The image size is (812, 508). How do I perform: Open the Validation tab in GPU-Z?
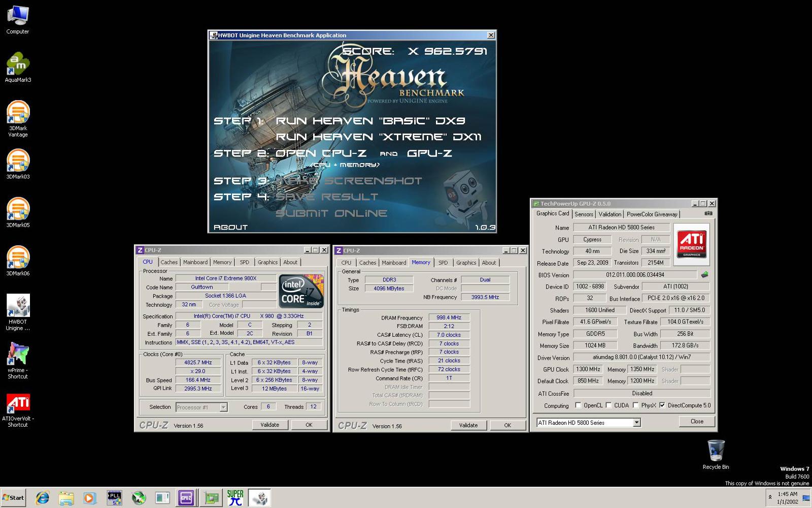tap(610, 214)
